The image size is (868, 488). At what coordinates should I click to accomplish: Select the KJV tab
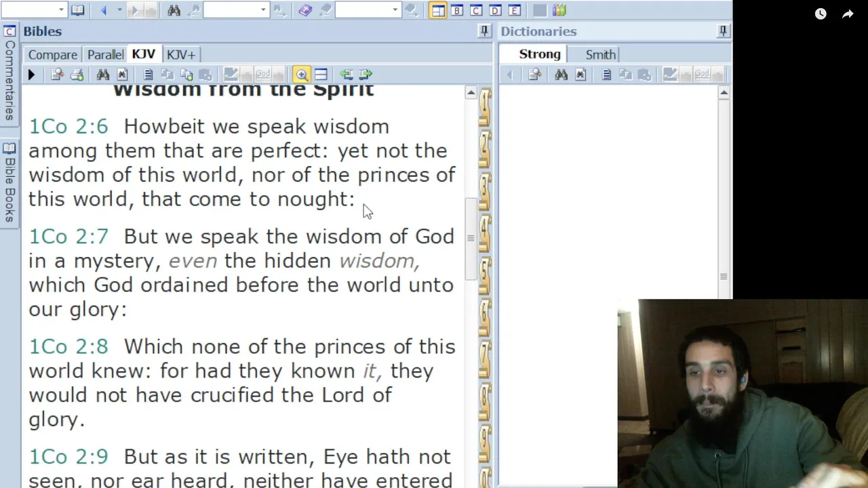click(x=143, y=54)
